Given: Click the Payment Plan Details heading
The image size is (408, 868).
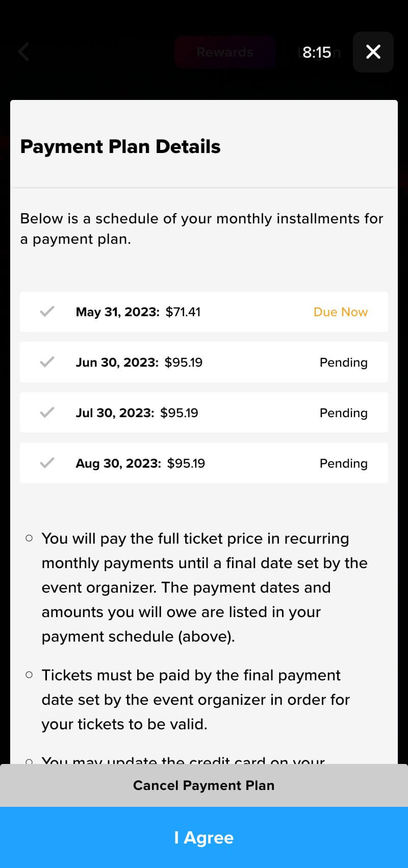Looking at the screenshot, I should pos(120,146).
